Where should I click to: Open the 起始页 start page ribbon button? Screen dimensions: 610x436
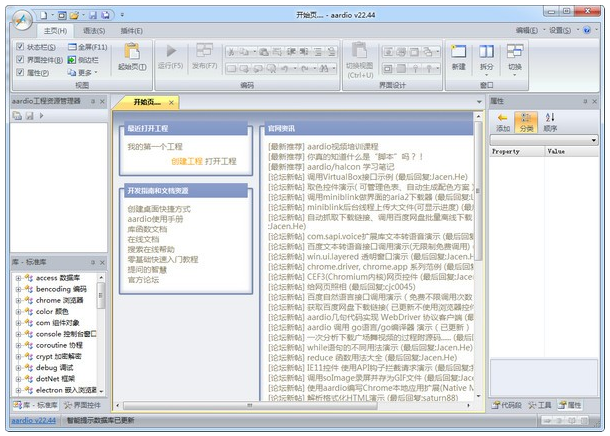tap(132, 57)
